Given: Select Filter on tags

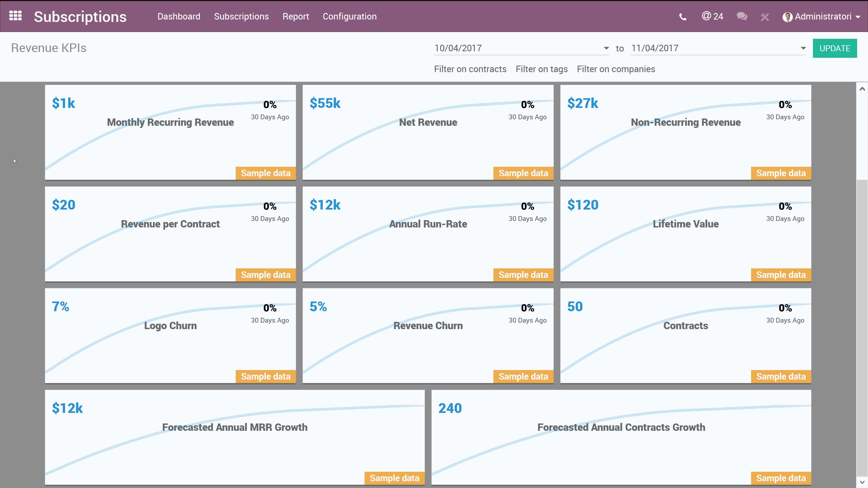Looking at the screenshot, I should (x=541, y=69).
